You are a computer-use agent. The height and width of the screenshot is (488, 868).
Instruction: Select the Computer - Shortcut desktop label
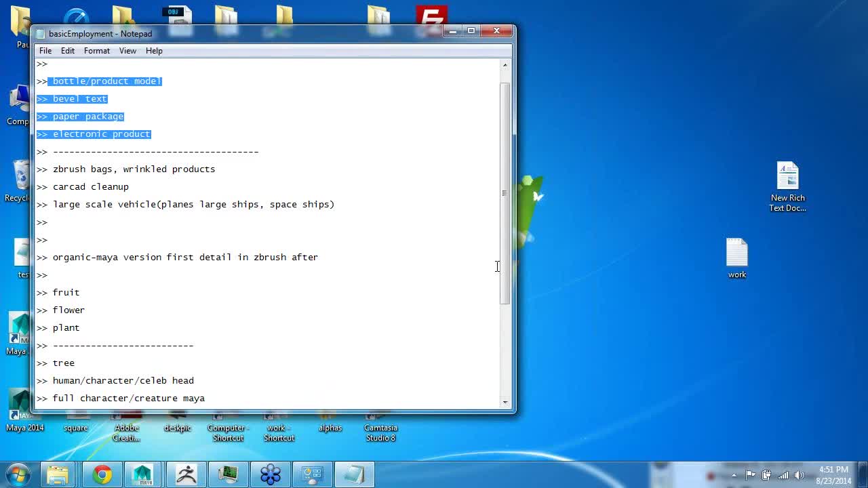coord(229,432)
